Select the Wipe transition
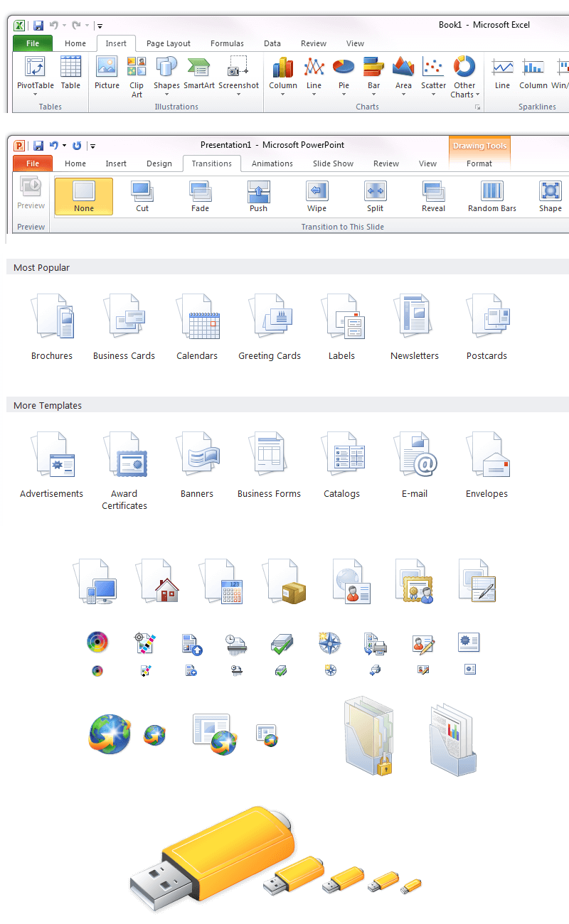Image resolution: width=569 pixels, height=924 pixels. [x=317, y=196]
